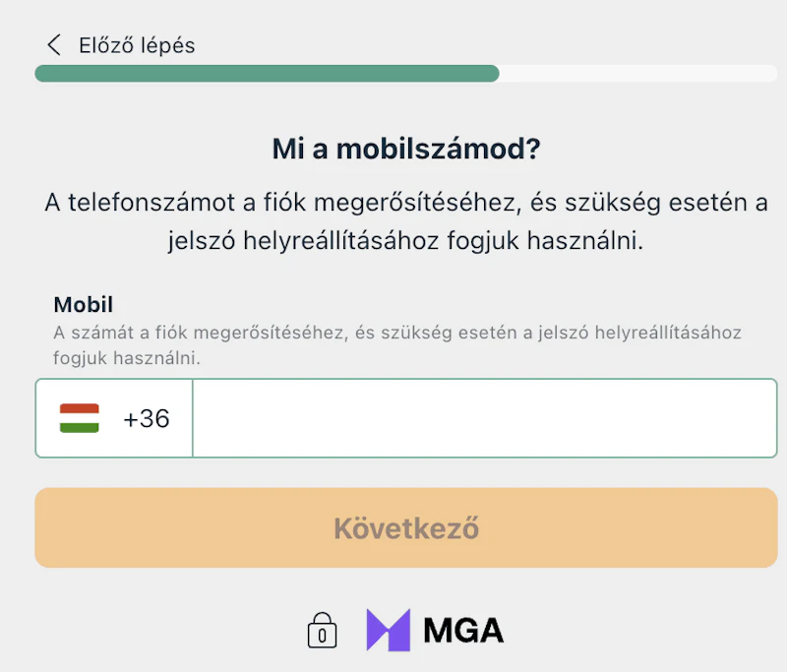787x672 pixels.
Task: Click the description line starting "A telefonszámot"
Action: click(x=406, y=202)
